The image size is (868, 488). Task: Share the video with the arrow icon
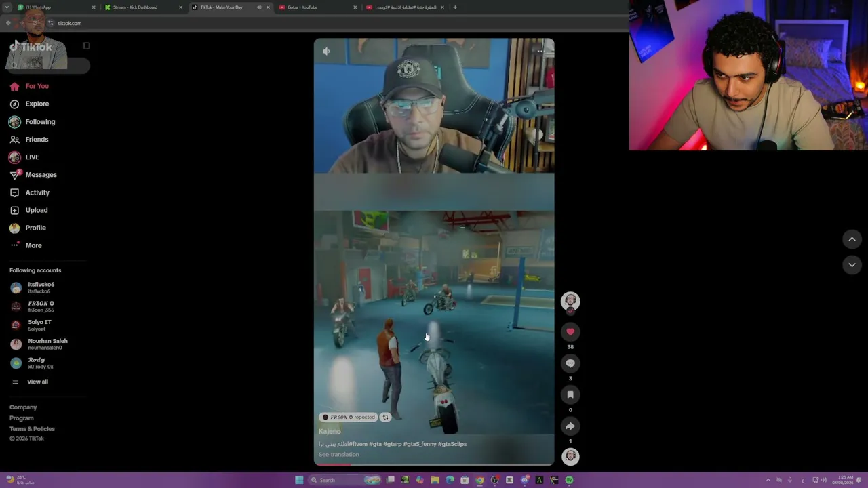coord(570,426)
